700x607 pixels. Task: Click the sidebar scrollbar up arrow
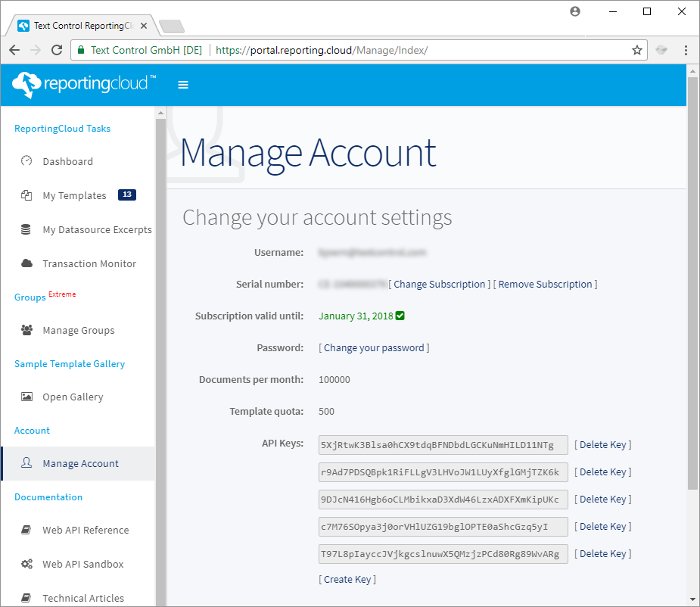[x=160, y=113]
